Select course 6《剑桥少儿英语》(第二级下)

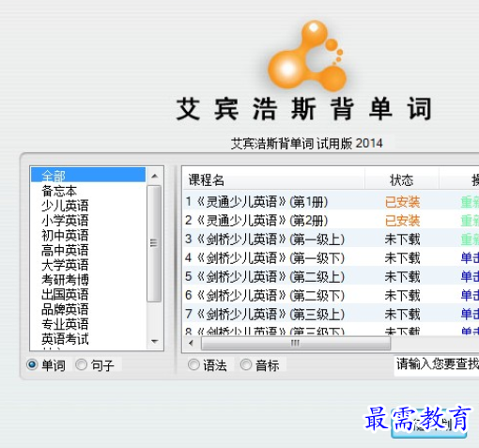(265, 295)
